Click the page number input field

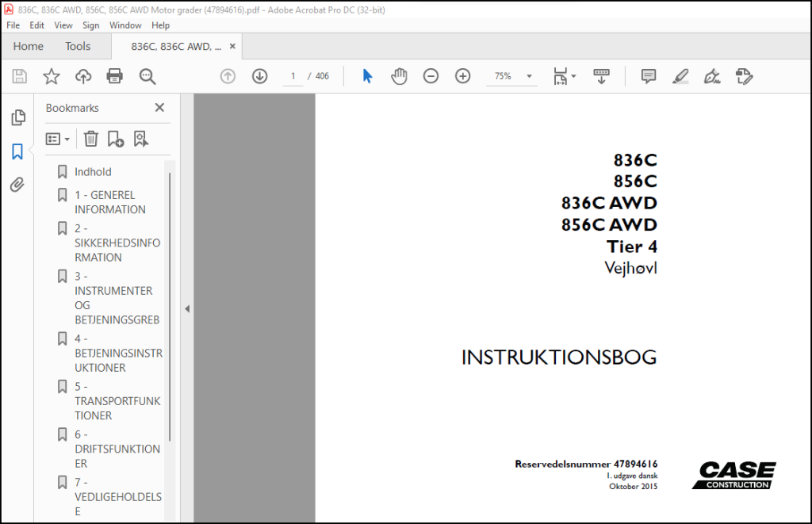293,76
